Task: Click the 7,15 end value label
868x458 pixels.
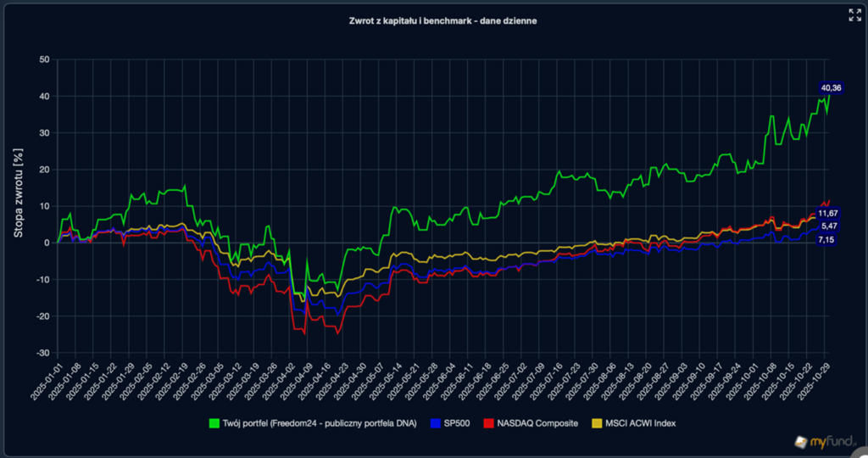Action: pos(827,241)
